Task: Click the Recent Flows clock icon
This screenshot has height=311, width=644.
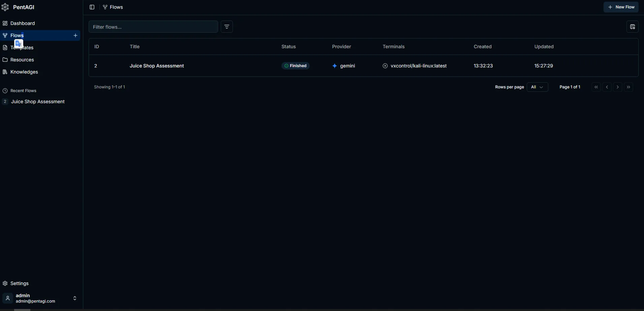Action: (x=5, y=91)
